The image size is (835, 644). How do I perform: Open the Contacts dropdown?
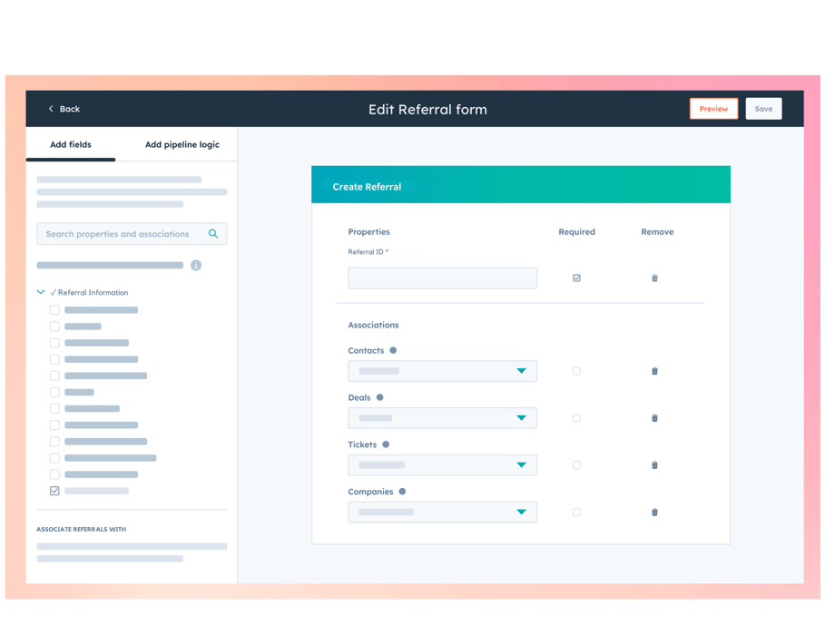(x=442, y=371)
